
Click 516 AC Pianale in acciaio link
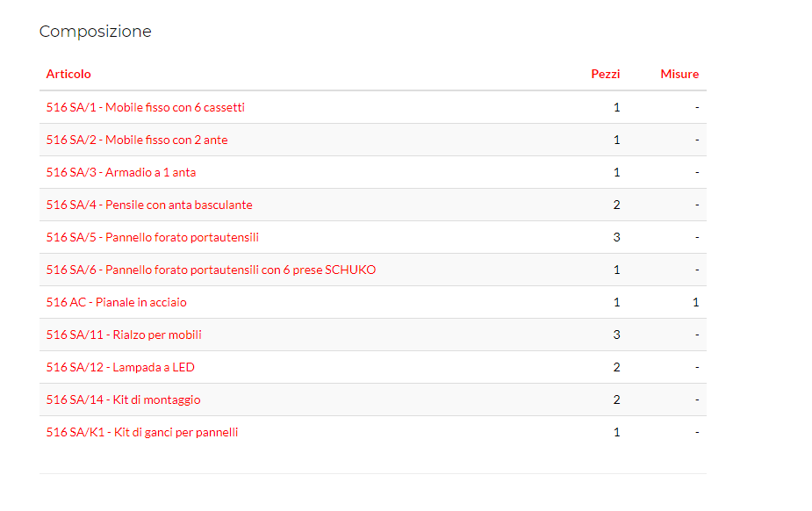(116, 302)
